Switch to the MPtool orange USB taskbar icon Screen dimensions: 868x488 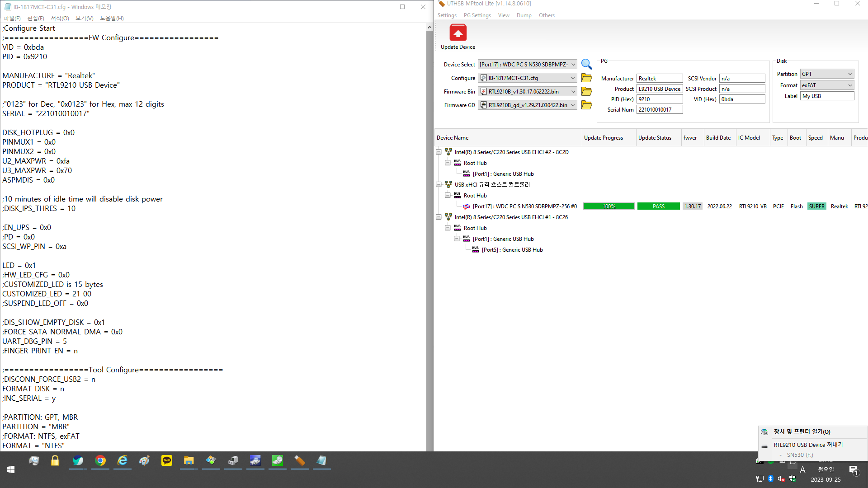point(300,460)
